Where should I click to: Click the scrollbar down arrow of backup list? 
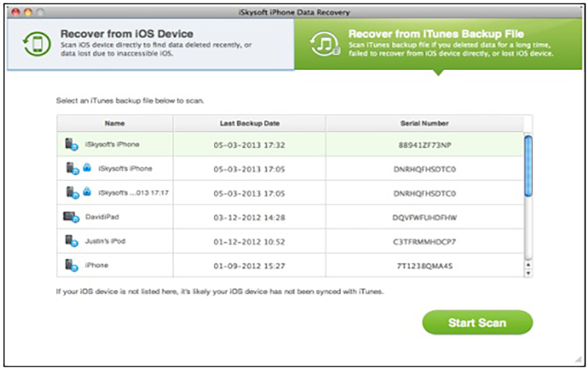tap(528, 273)
